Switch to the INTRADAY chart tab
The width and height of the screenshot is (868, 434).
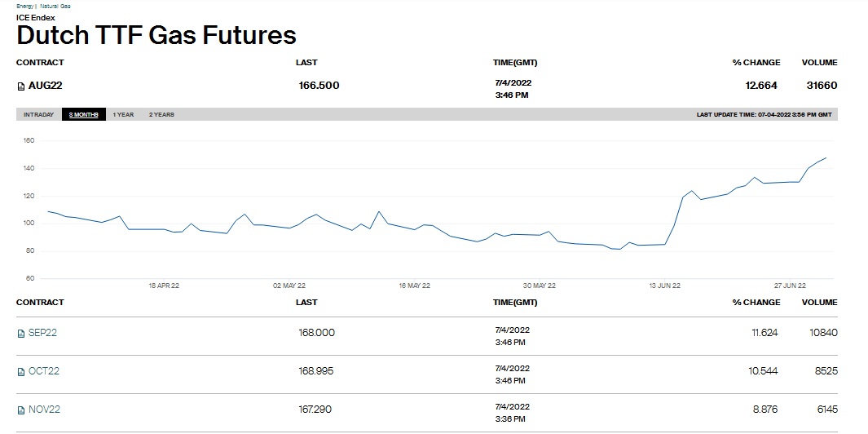click(x=39, y=115)
